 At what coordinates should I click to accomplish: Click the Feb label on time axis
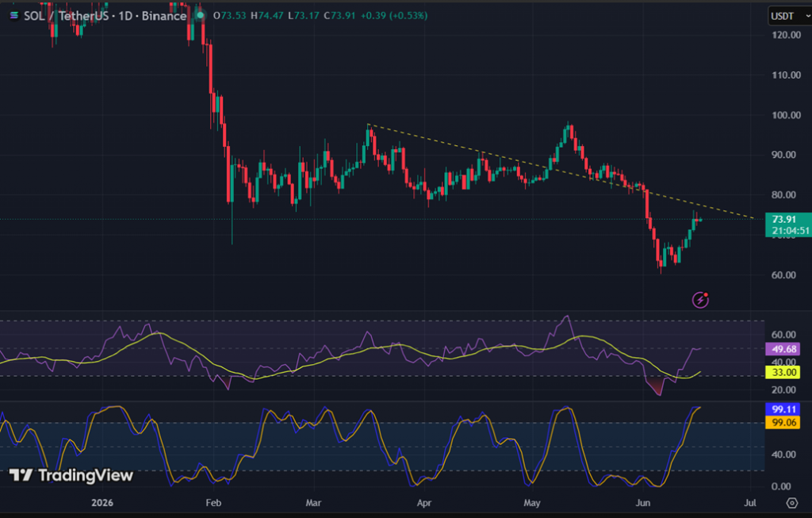pyautogui.click(x=213, y=502)
